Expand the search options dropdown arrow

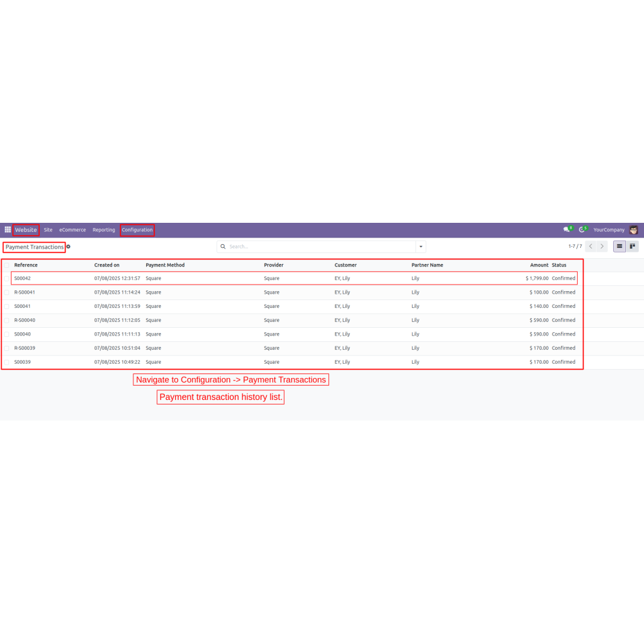click(421, 247)
